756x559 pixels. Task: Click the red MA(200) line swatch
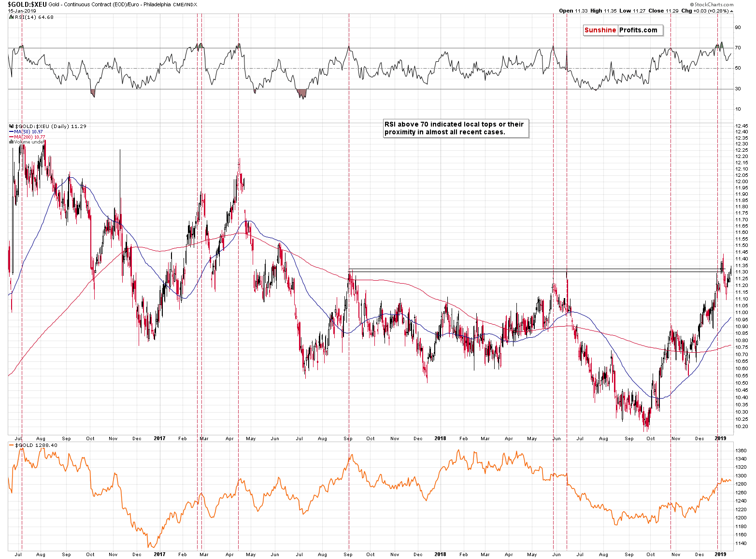[12, 137]
